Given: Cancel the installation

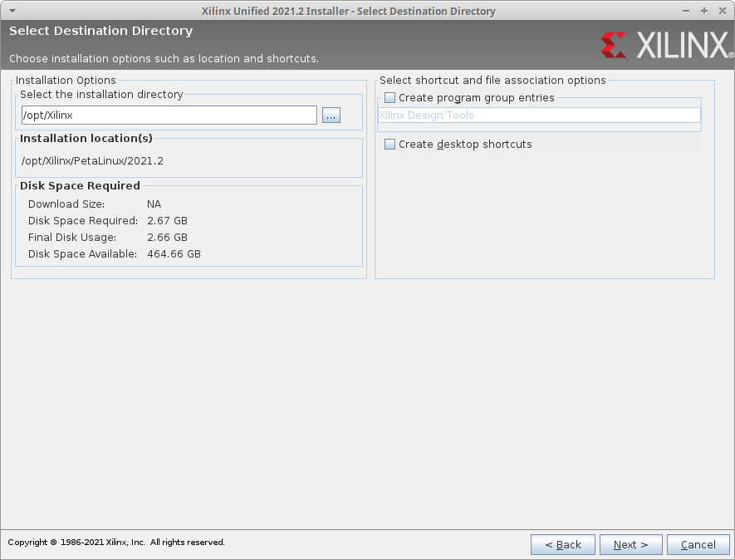Looking at the screenshot, I should point(698,545).
